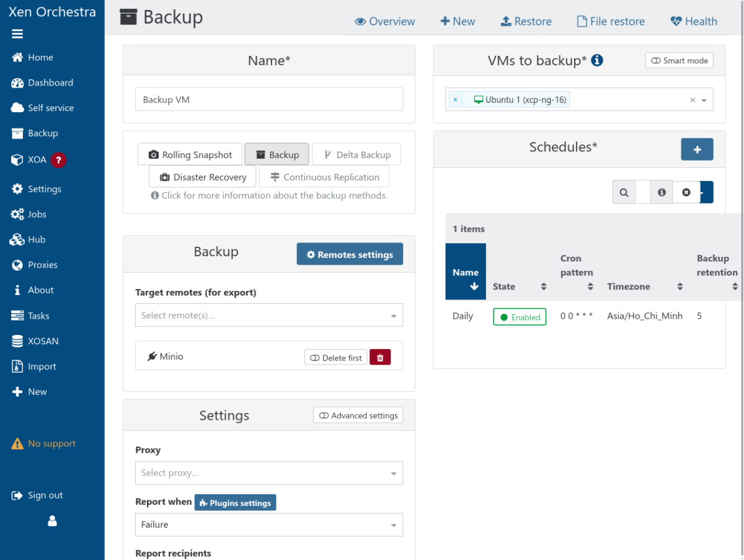
Task: Open the Select proxy dropdown
Action: (x=269, y=473)
